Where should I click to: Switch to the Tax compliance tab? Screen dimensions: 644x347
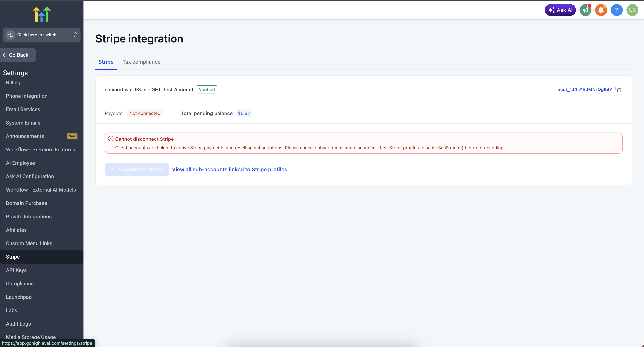[x=141, y=62]
